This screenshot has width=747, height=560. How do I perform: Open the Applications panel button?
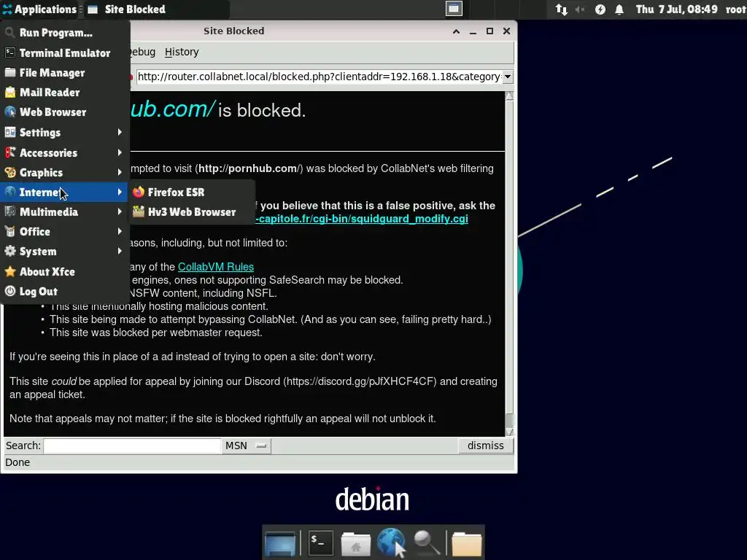point(39,9)
